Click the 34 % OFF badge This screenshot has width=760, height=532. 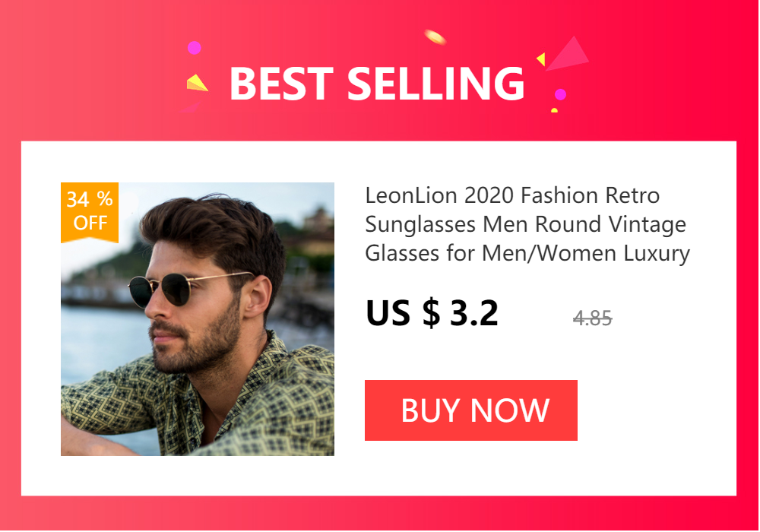point(90,212)
